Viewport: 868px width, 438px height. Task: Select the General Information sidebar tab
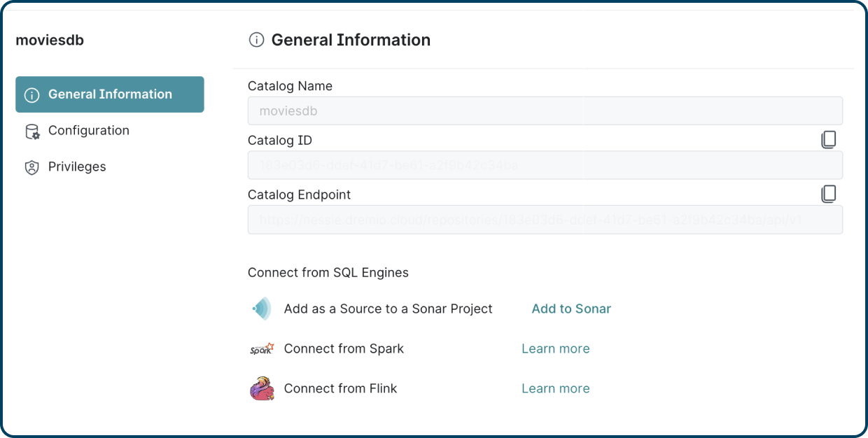point(110,94)
